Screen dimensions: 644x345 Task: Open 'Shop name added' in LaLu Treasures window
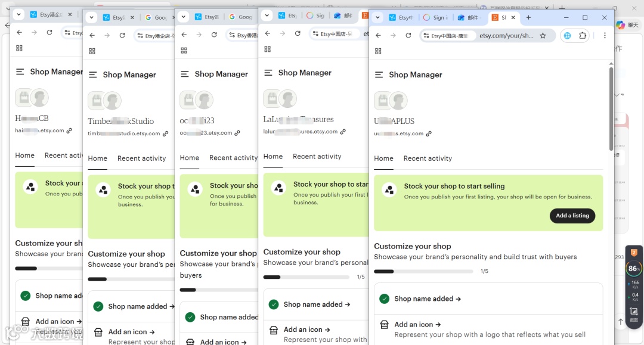(317, 304)
